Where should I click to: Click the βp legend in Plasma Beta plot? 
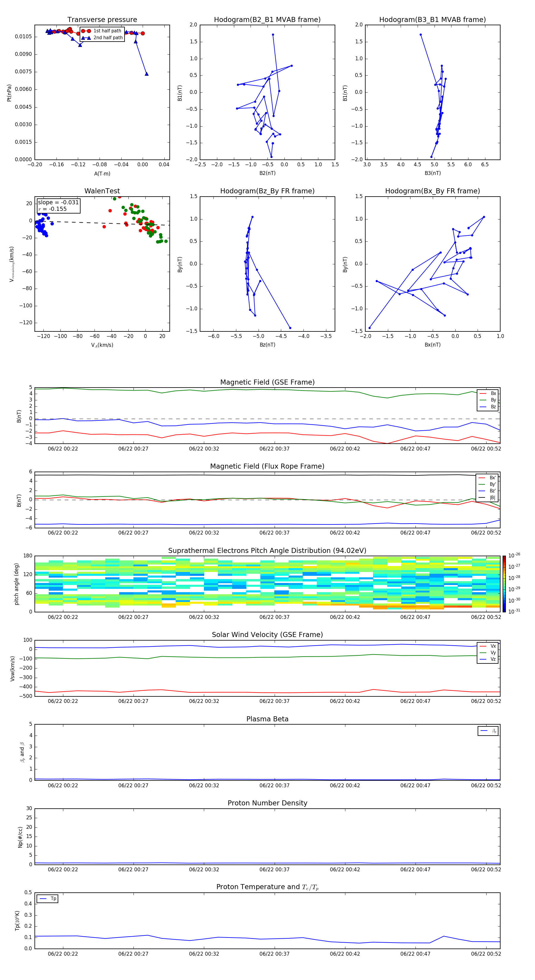tap(488, 731)
